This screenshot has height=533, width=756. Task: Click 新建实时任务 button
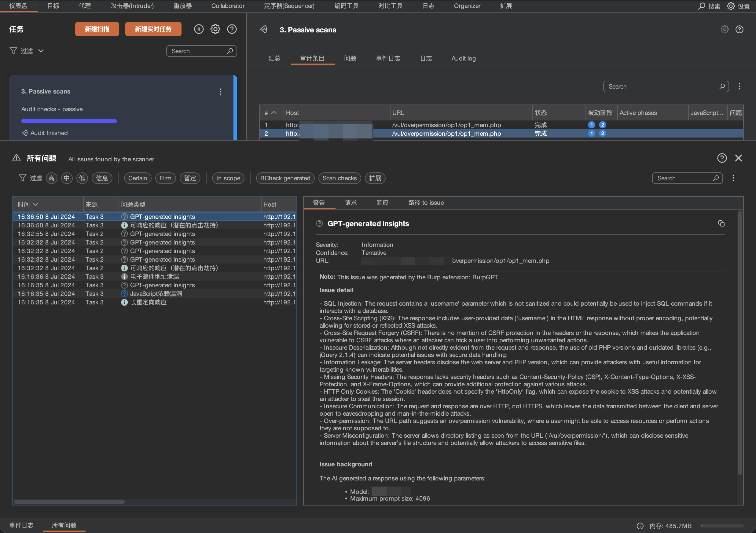(153, 29)
